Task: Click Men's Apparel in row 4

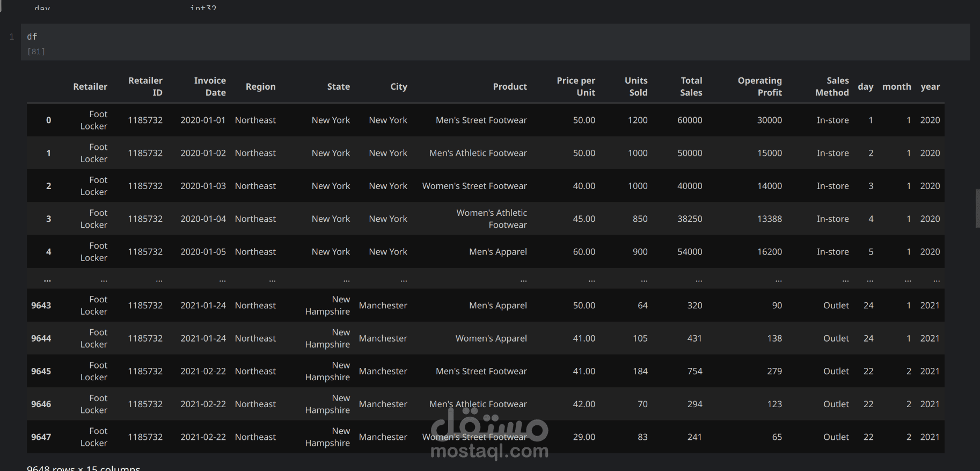Action: click(498, 252)
